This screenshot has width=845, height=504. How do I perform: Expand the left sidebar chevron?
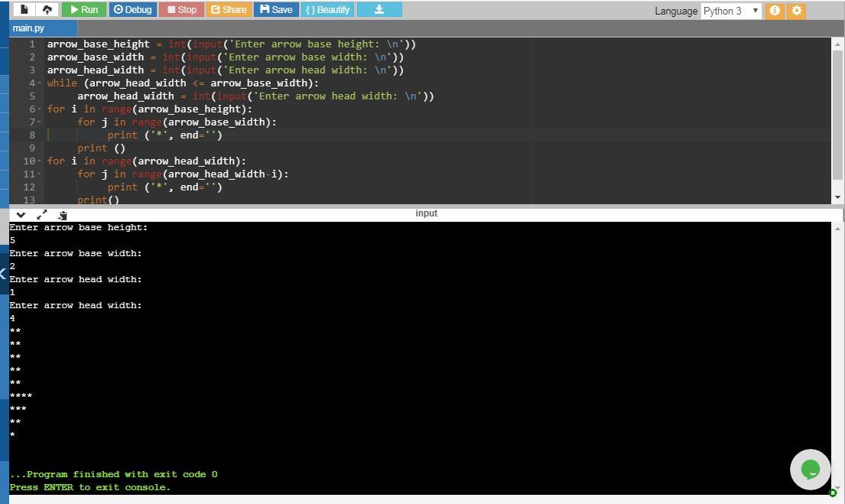point(3,273)
